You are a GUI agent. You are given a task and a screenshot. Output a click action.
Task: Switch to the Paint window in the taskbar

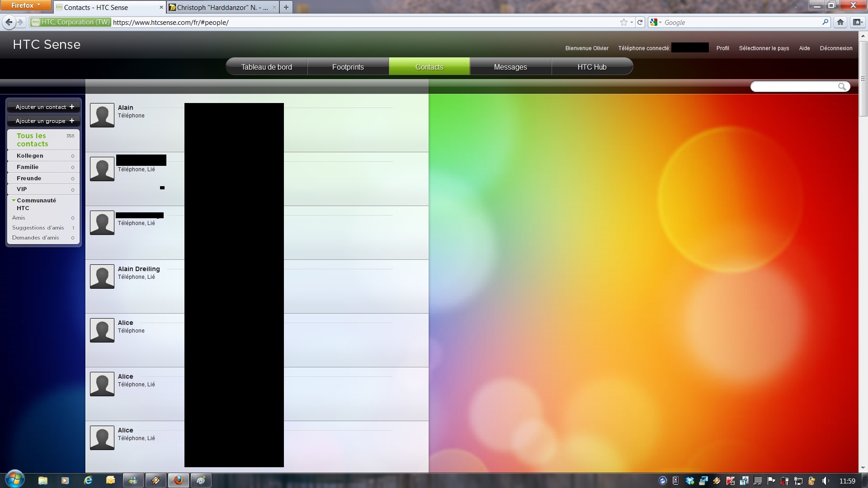tap(201, 480)
